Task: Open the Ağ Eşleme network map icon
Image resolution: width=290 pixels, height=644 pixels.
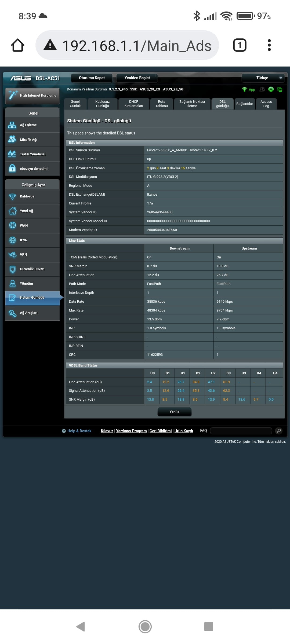Action: coord(12,125)
